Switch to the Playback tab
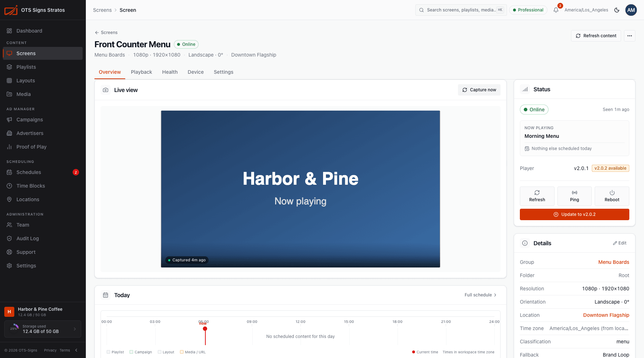The height and width of the screenshot is (358, 644). click(x=141, y=72)
